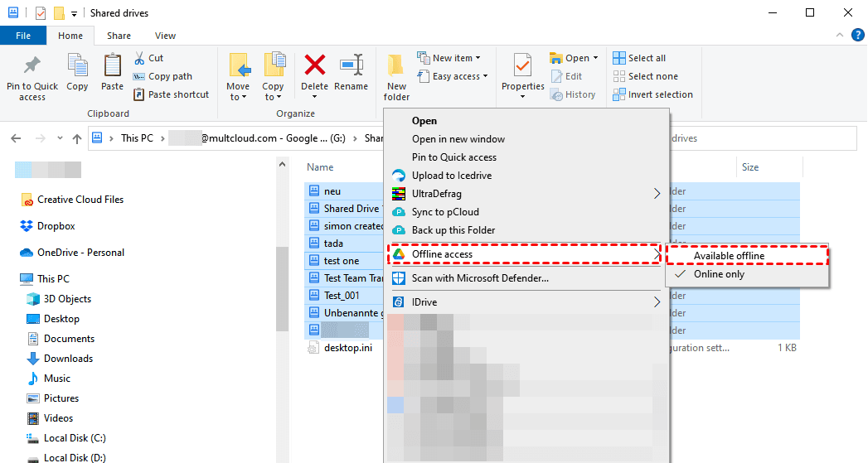
Task: Go back with the left arrow
Action: click(x=16, y=138)
